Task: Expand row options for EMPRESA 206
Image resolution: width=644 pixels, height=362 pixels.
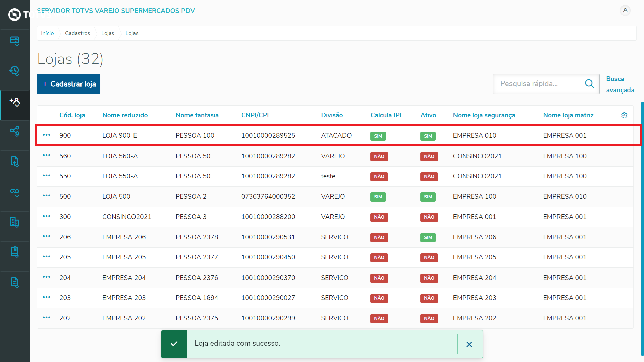Action: point(47,236)
